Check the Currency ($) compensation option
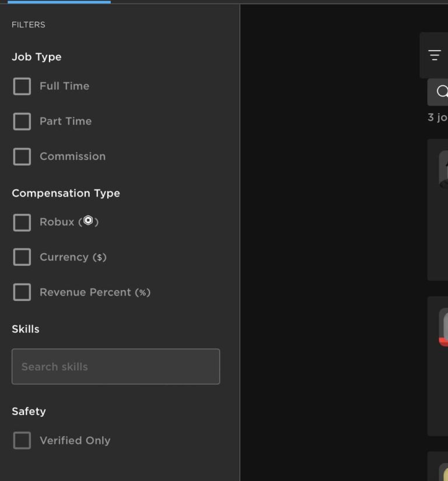 pyautogui.click(x=22, y=257)
